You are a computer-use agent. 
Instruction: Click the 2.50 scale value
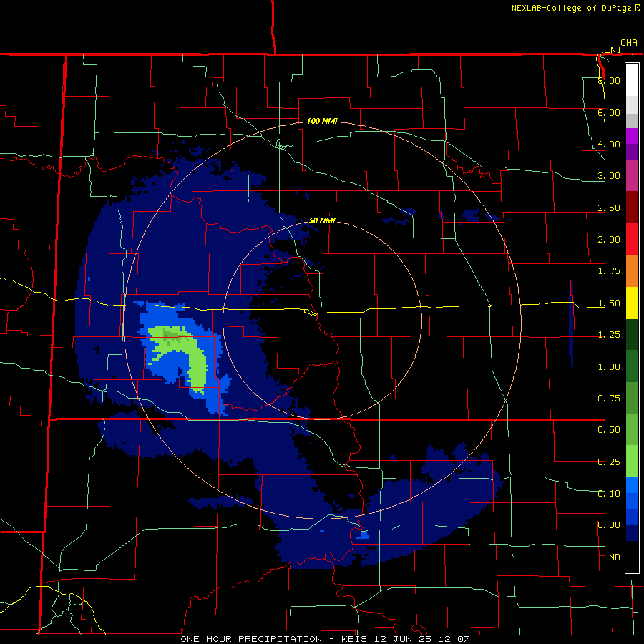[x=609, y=208]
